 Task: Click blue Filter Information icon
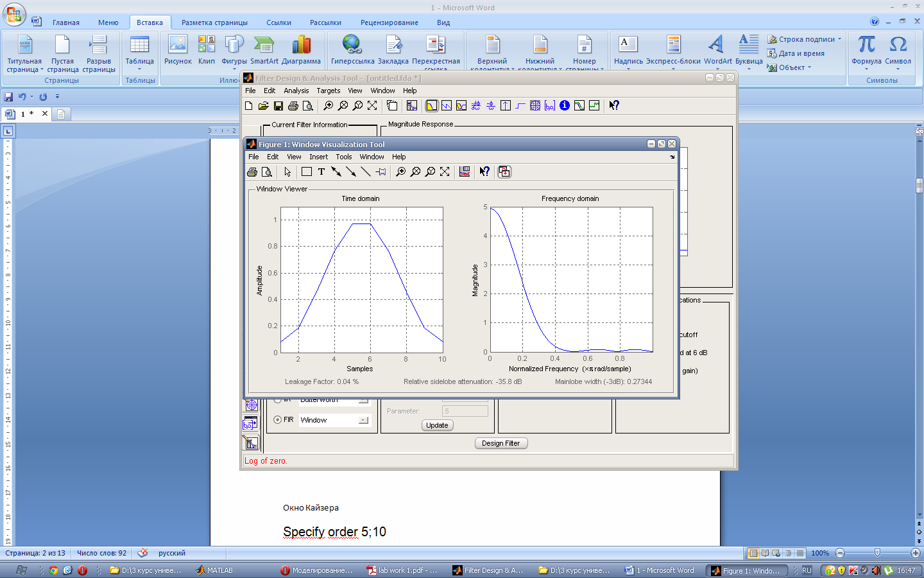coord(565,105)
